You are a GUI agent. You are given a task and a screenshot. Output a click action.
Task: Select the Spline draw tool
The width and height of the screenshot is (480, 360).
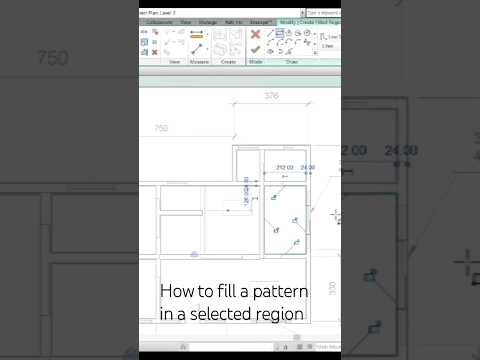[307, 42]
